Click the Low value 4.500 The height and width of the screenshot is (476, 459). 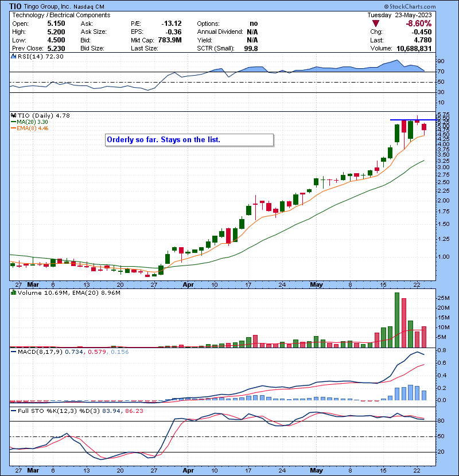coord(56,40)
